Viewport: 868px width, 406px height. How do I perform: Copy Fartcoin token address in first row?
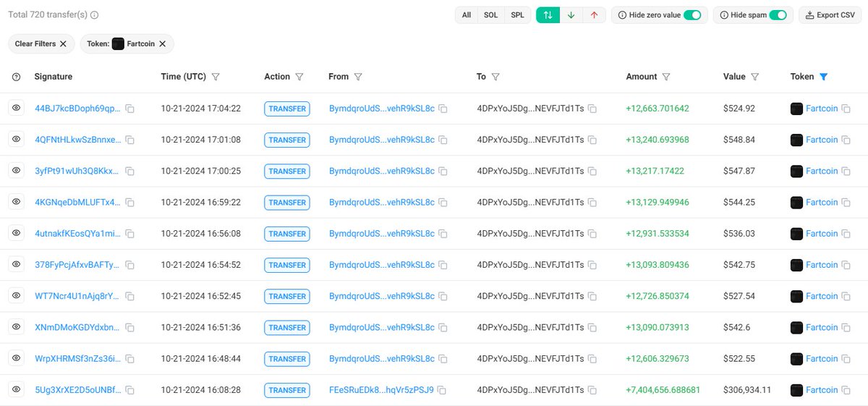pyautogui.click(x=846, y=109)
